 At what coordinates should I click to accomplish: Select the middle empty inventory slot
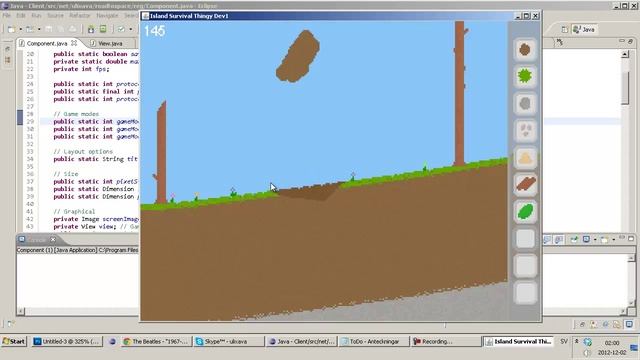pos(525,266)
